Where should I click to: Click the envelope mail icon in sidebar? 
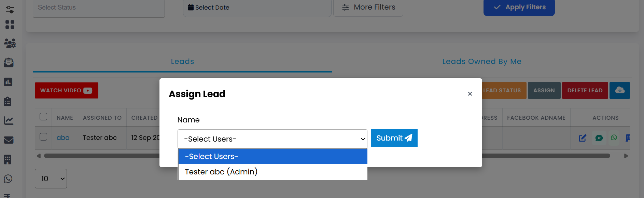click(x=9, y=140)
